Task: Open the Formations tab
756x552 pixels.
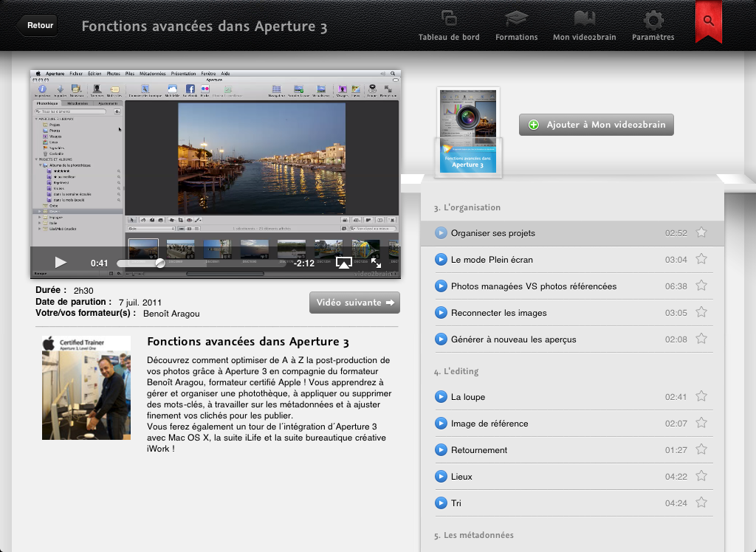Action: tap(516, 26)
